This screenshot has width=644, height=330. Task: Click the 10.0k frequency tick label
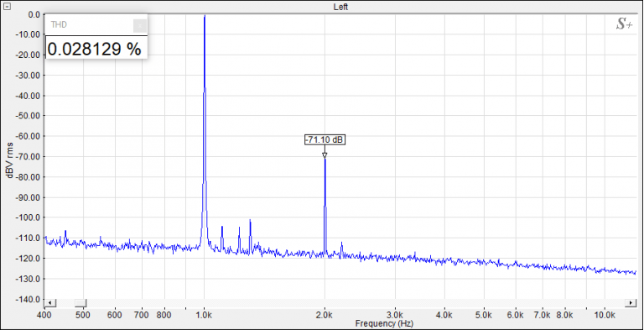605,315
